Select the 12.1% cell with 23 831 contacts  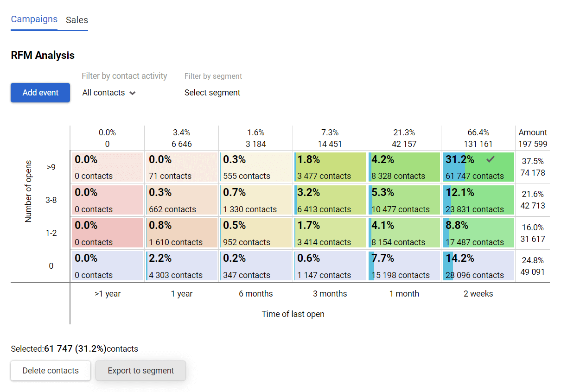coord(478,200)
